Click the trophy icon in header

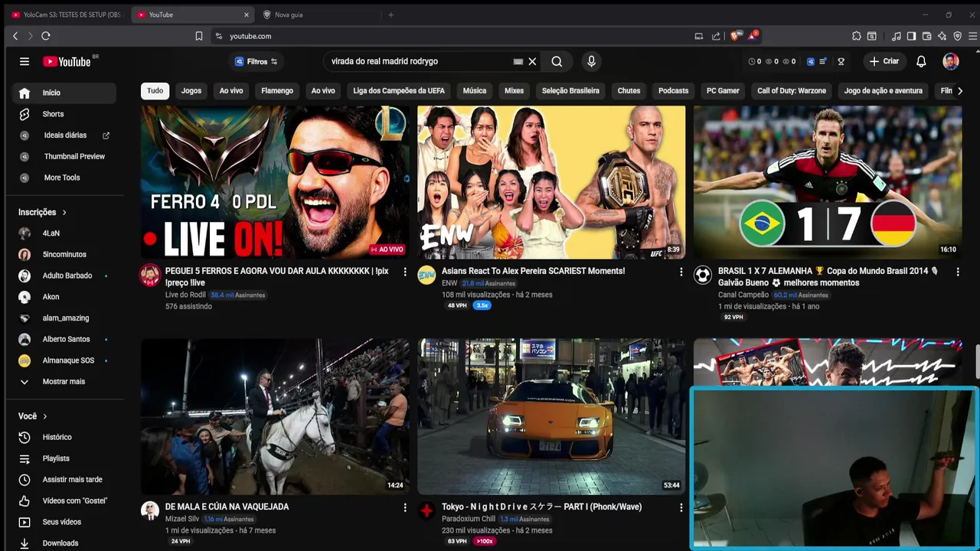841,61
